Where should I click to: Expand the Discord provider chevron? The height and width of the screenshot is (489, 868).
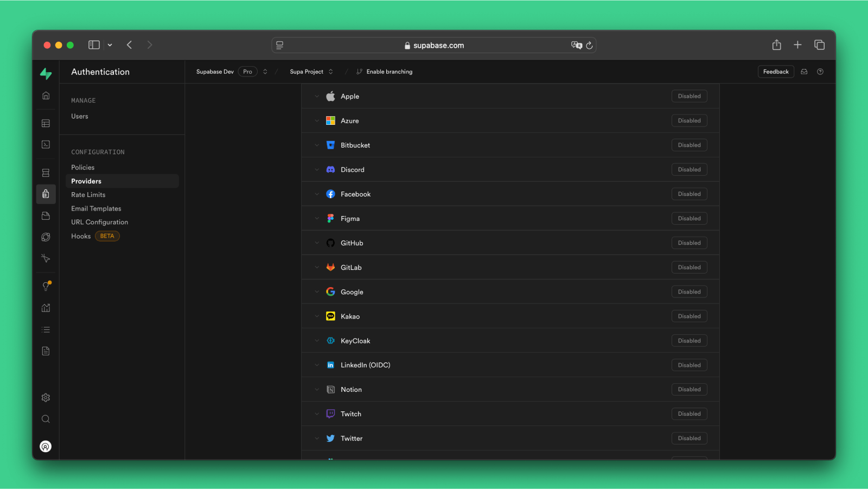point(317,169)
